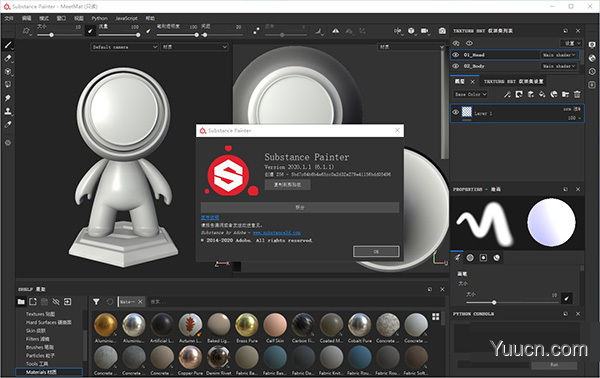Select the Materials shelf category
Image resolution: width=600 pixels, height=378 pixels.
(x=49, y=372)
